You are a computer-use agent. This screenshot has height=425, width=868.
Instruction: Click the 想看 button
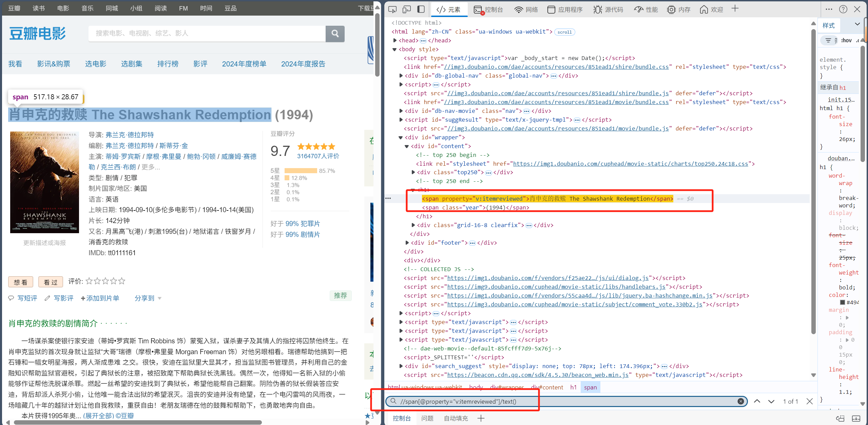[x=20, y=282]
